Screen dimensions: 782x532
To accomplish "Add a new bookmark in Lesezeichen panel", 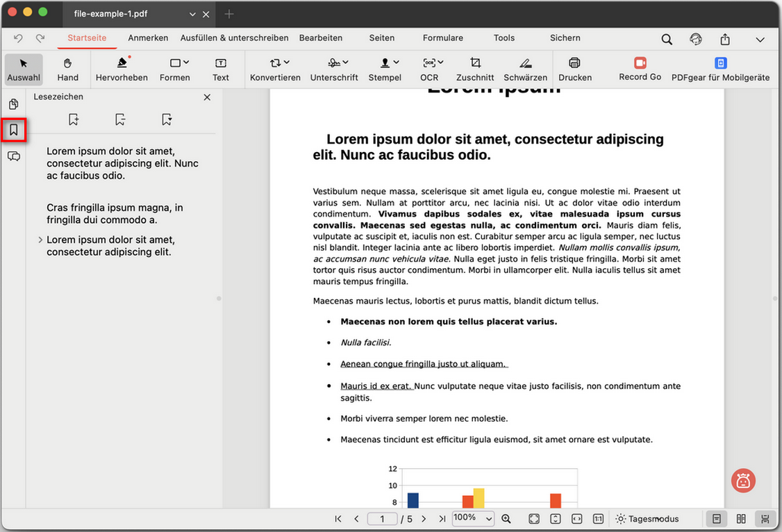I will [74, 119].
